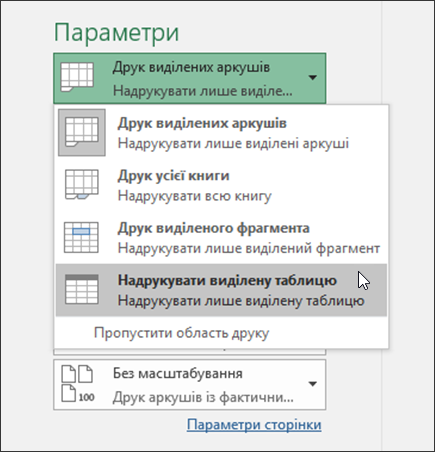Image resolution: width=435 pixels, height=452 pixels.
Task: Click 'Надрукувати лише виділений фрагмент' description text
Action: pyautogui.click(x=249, y=248)
